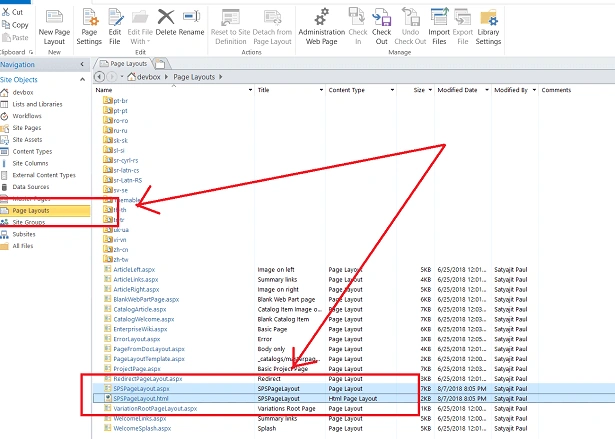Open WelcomeSplash.aspx file
Screen dimensions: 615x439
pos(142,429)
